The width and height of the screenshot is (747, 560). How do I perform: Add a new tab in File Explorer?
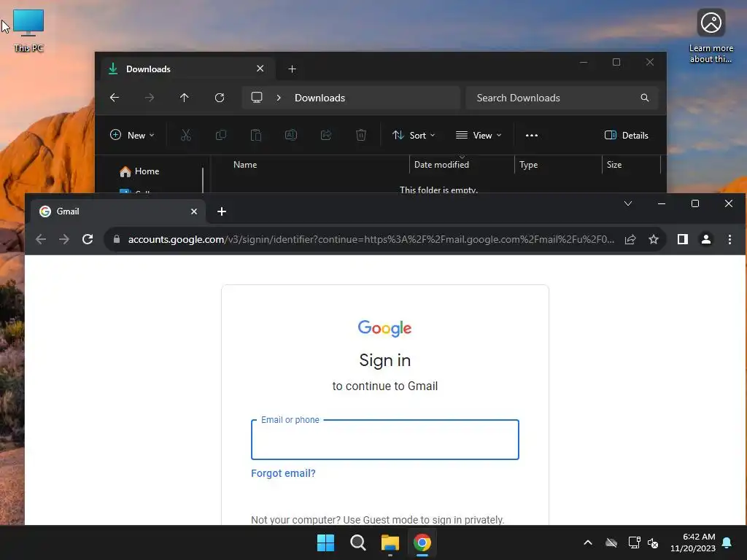pos(292,69)
